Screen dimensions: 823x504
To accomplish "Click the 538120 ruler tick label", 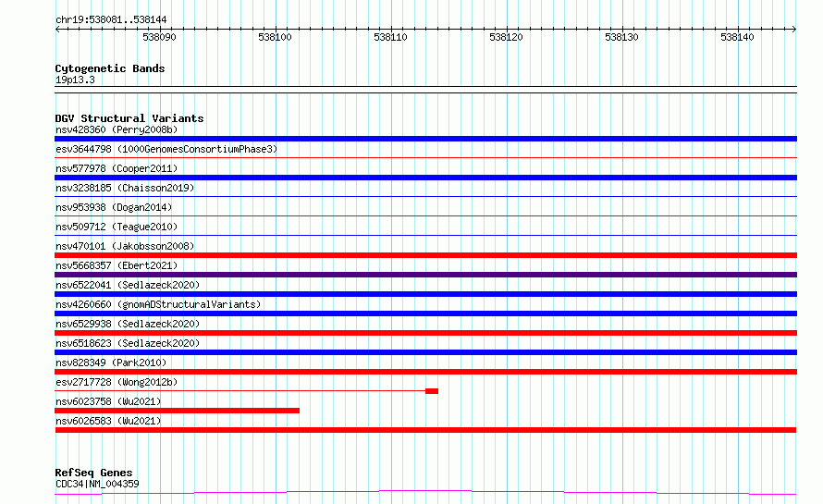I will [506, 37].
